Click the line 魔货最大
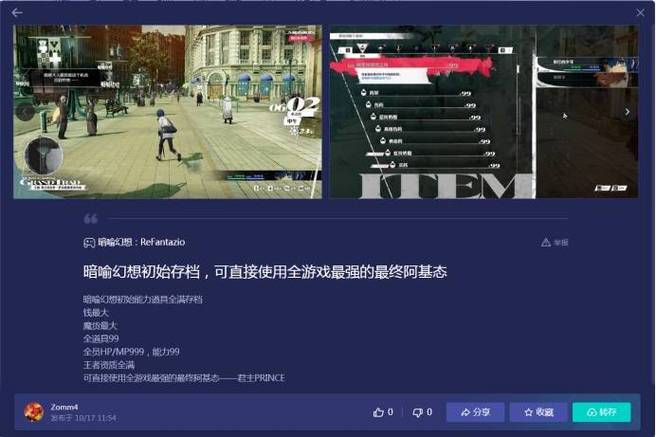The height and width of the screenshot is (437, 656). tap(100, 325)
